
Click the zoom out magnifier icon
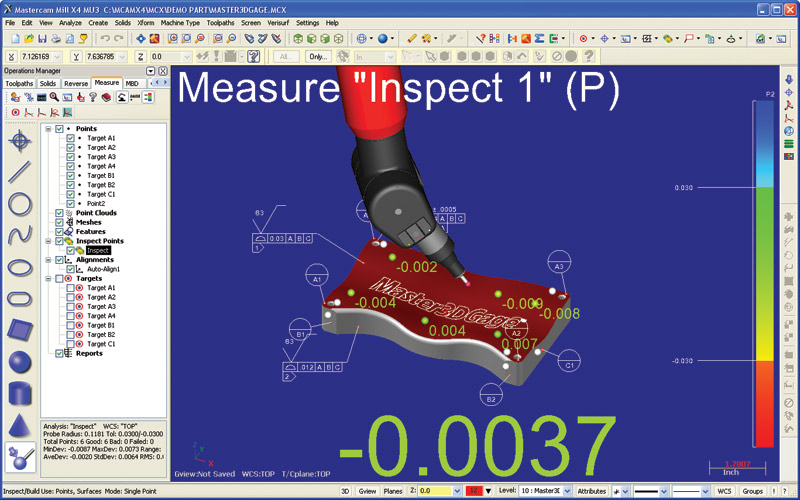point(232,39)
